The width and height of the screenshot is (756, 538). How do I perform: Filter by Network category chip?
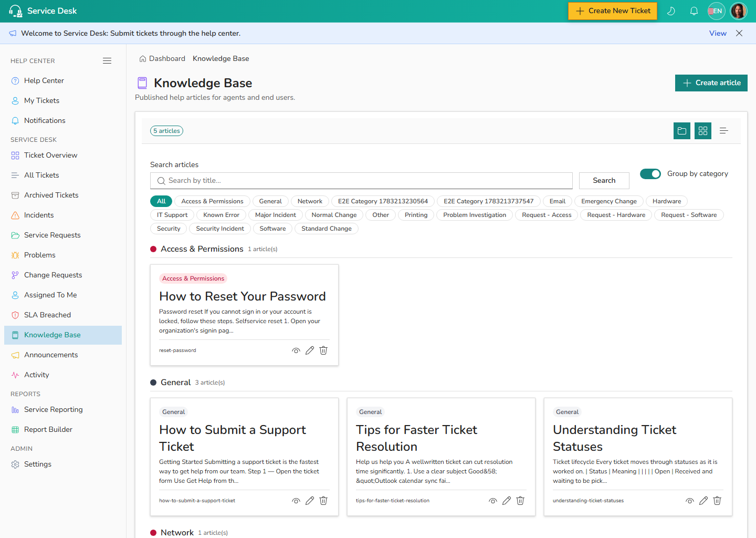(x=310, y=201)
